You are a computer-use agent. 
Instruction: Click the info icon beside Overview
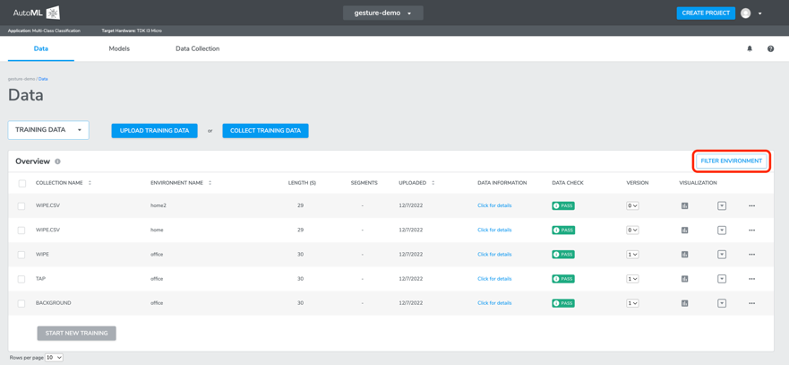(57, 161)
